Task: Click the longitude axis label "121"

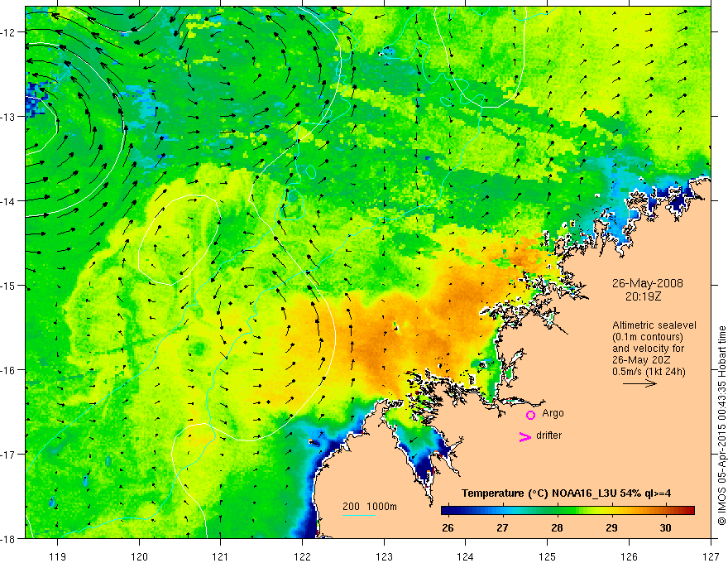Action: click(x=221, y=556)
